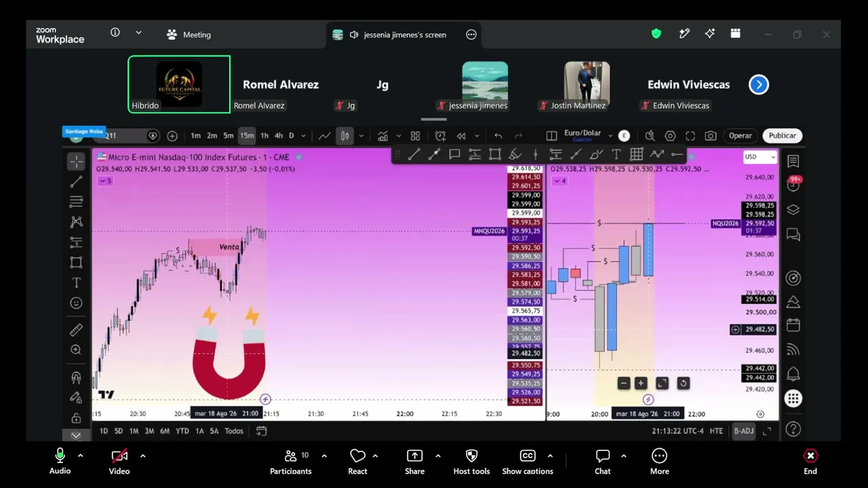Select the 1D date range
868x488 pixels.
104,431
